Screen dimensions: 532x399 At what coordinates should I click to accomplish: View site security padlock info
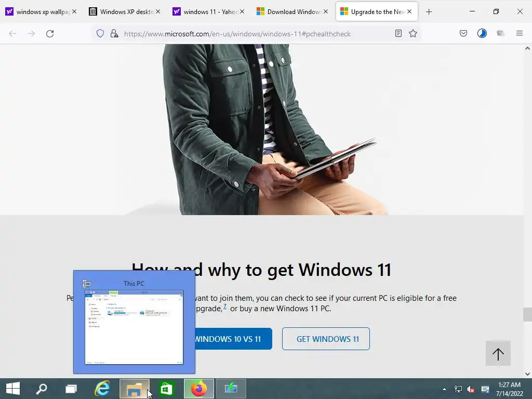pos(114,33)
